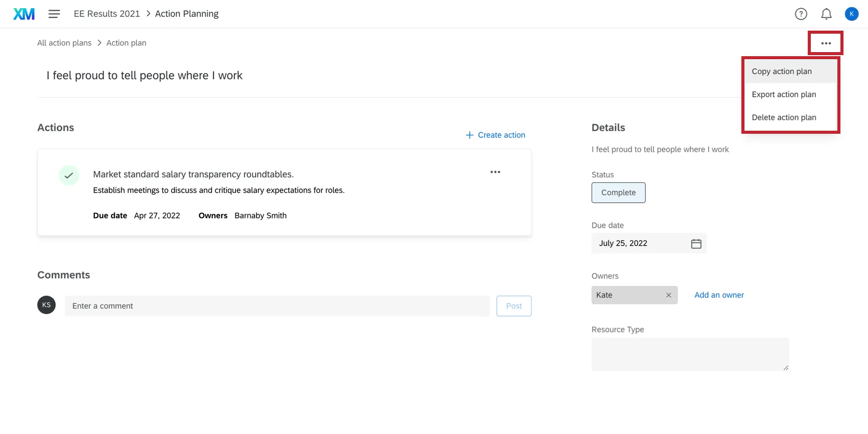This screenshot has height=434, width=868.
Task: Open the action plan options menu
Action: (826, 43)
